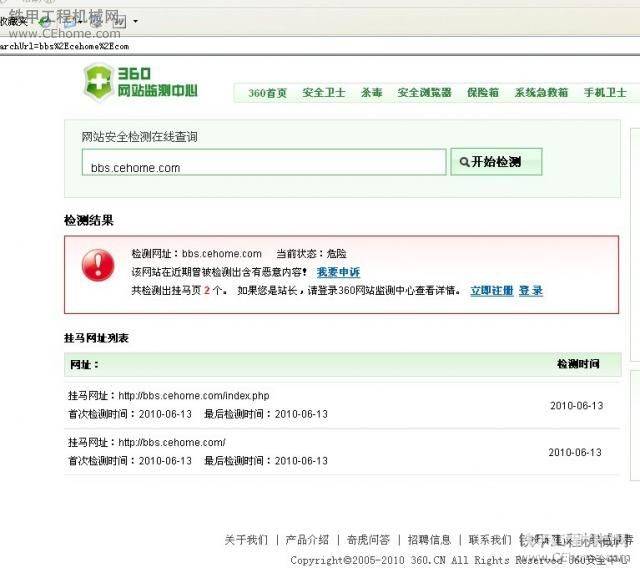Open the 安全浏览器 nav item
The image size is (640, 573).
click(424, 93)
